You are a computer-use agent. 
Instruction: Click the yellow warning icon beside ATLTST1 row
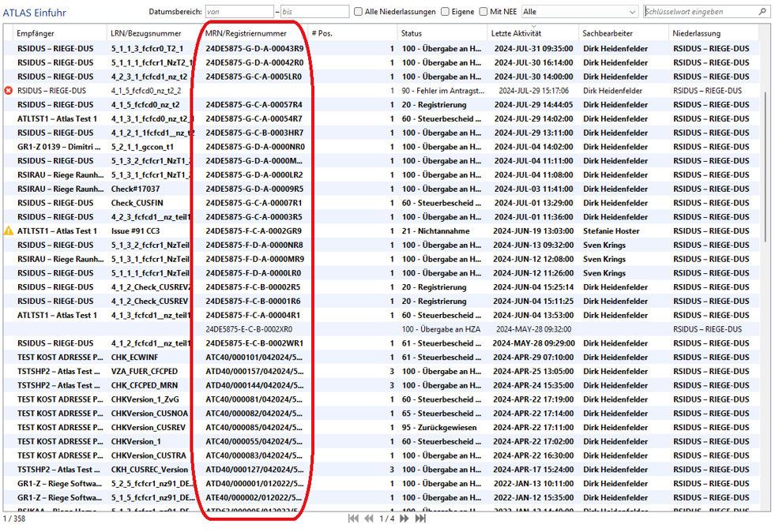pos(9,231)
